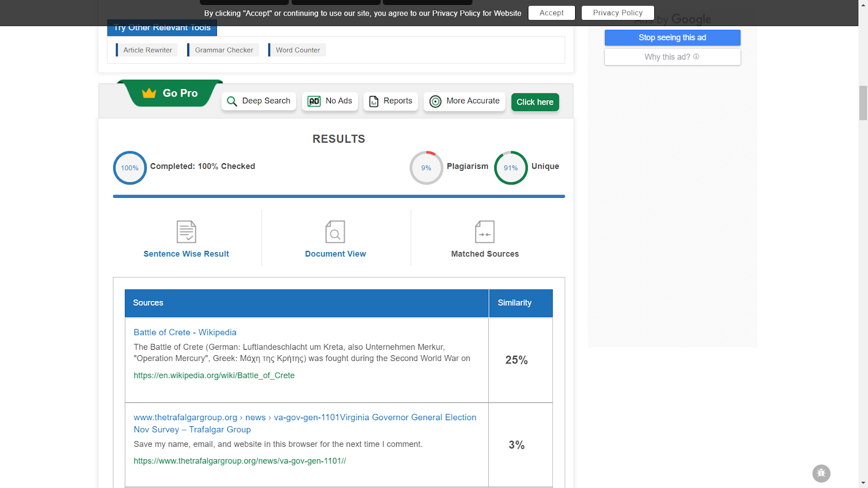Open Battle of Crete - Wikipedia link
The width and height of the screenshot is (868, 488).
coord(185,332)
